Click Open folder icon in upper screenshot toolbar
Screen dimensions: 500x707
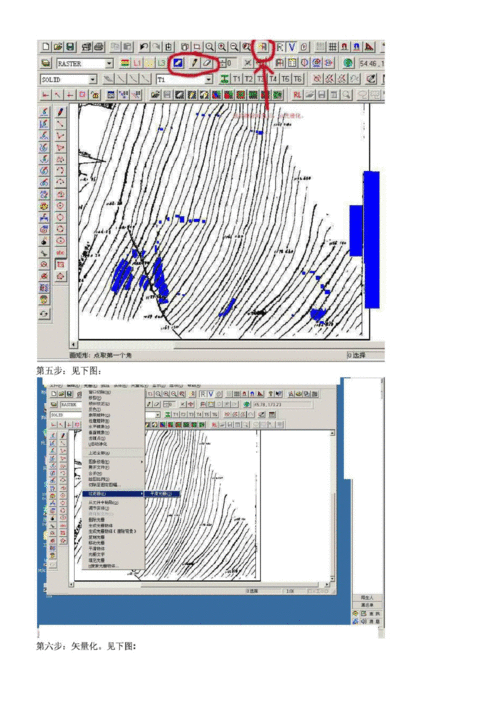[x=58, y=46]
